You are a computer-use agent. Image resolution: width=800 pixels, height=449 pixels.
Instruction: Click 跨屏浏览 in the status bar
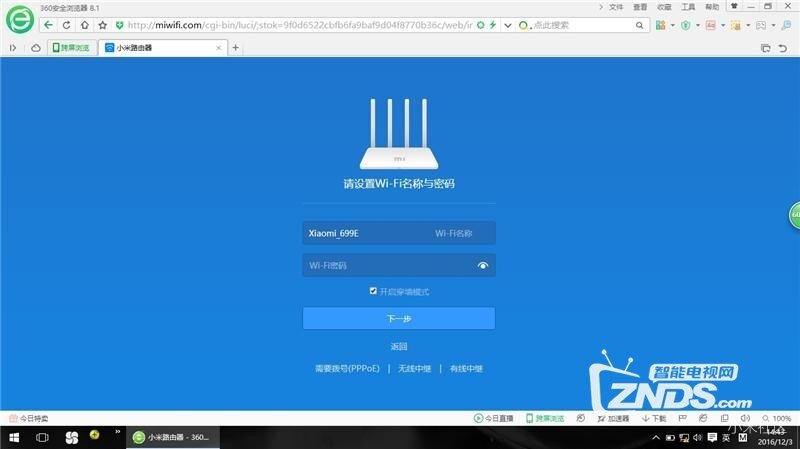545,418
